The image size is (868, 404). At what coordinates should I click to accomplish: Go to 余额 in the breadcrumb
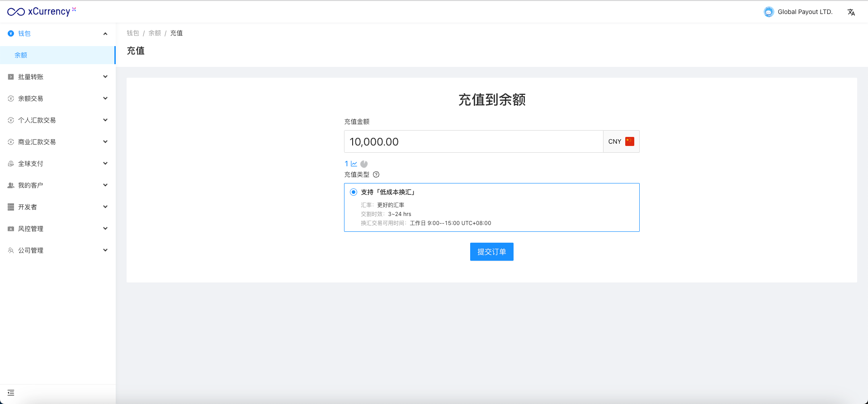(155, 33)
